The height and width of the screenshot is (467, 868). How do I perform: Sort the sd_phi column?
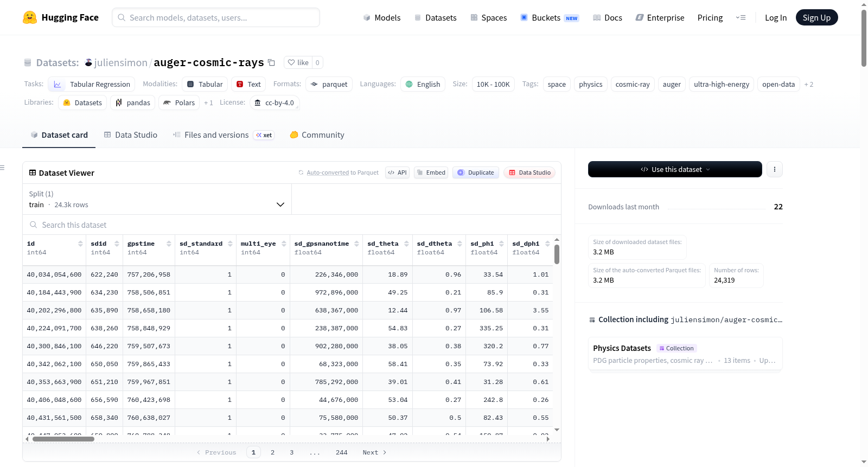pyautogui.click(x=502, y=244)
